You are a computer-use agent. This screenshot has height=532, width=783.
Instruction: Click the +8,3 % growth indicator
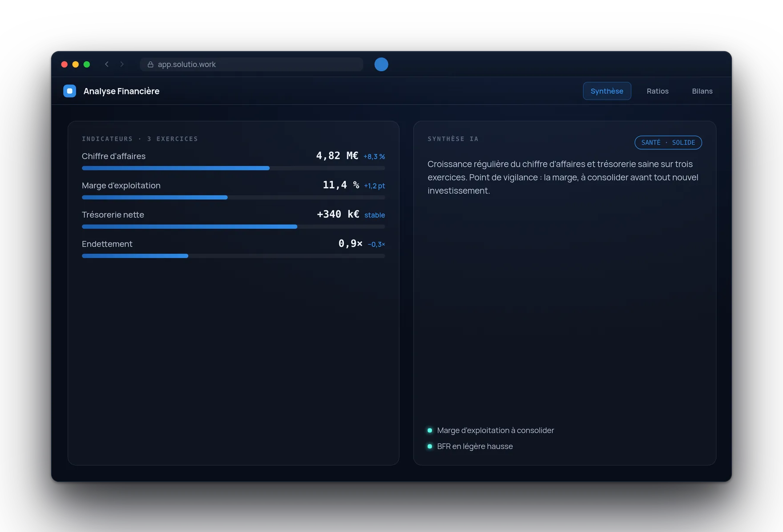pyautogui.click(x=374, y=157)
